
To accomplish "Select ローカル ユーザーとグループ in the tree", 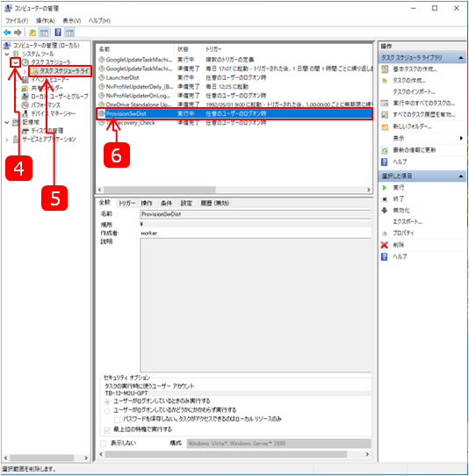I will [x=60, y=97].
